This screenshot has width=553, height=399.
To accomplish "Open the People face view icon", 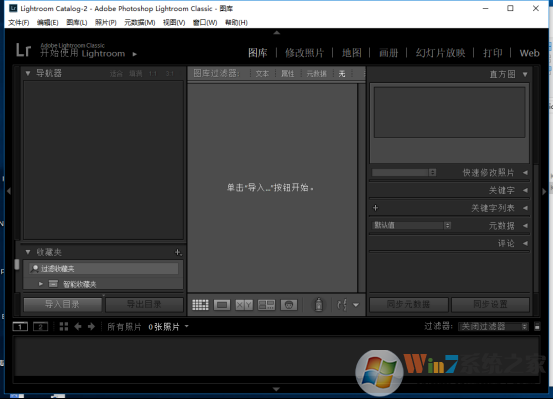I will tap(289, 305).
